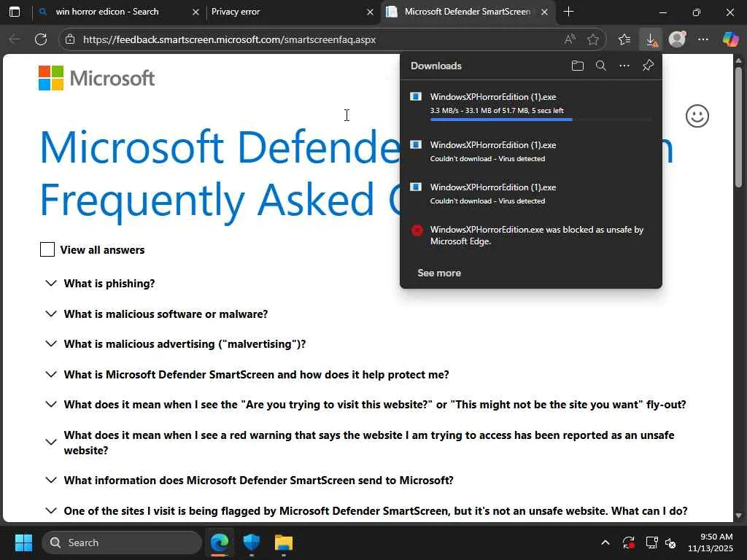Open File Explorer from taskbar
The image size is (747, 560).
pos(284,542)
